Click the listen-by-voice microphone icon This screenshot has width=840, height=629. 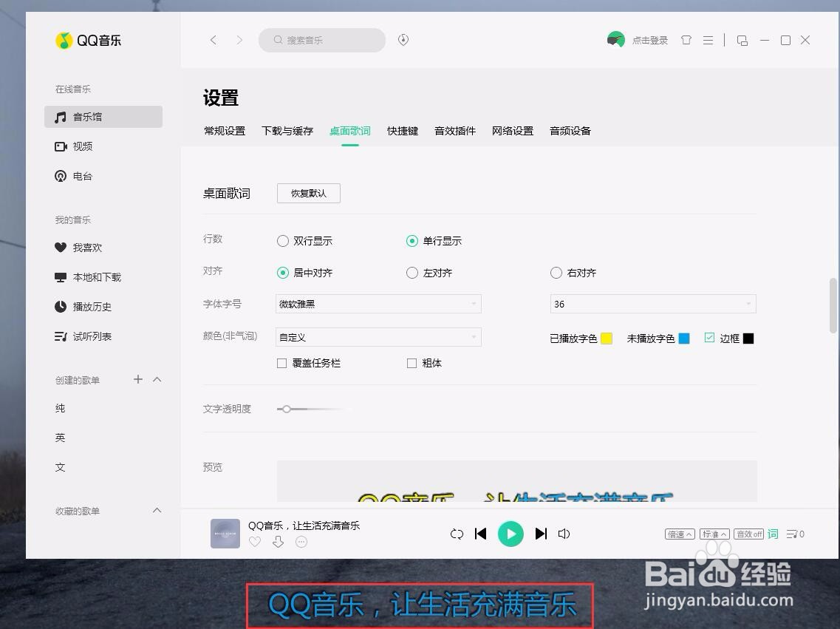[x=403, y=40]
